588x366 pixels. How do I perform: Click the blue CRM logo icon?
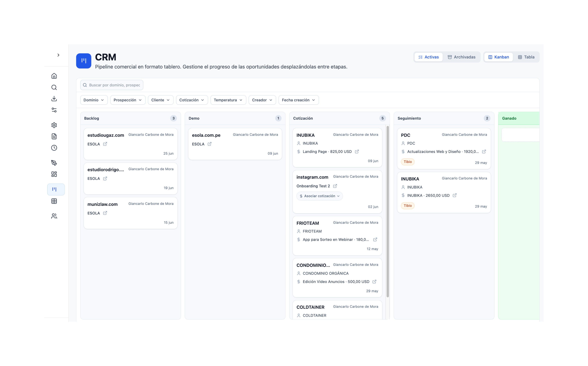(x=84, y=61)
